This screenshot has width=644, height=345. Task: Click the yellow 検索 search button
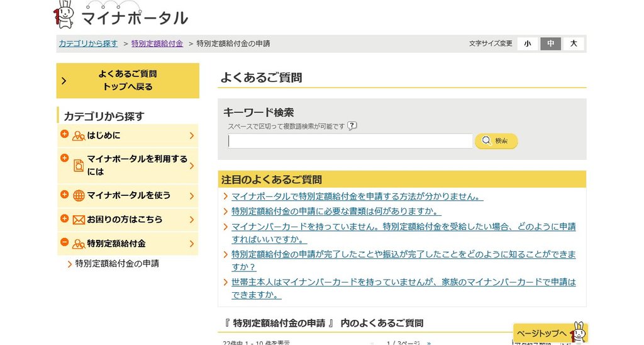click(x=496, y=141)
